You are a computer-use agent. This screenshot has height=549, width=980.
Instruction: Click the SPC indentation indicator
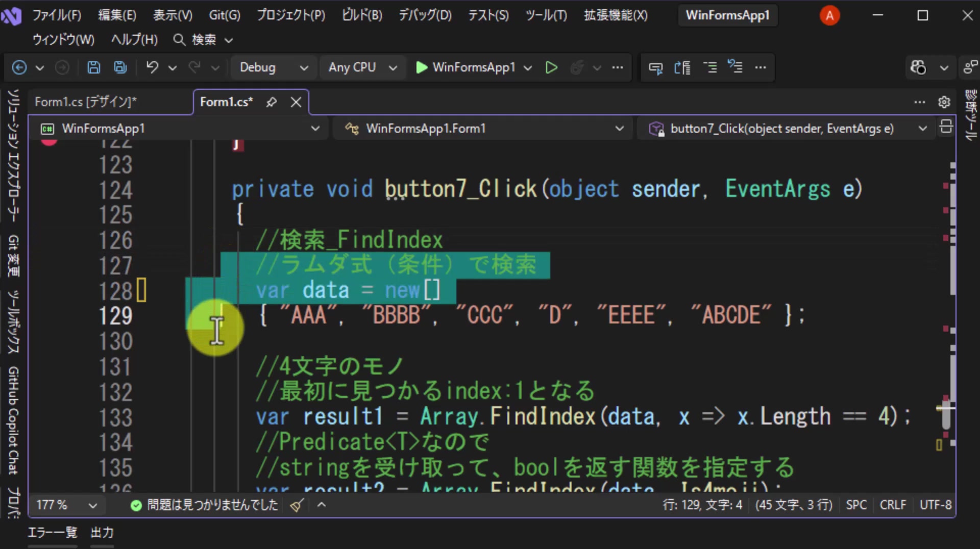[x=856, y=505]
